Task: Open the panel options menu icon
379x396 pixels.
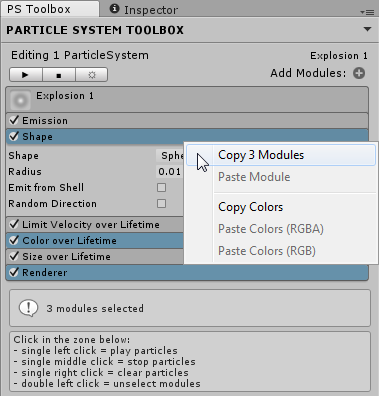Action: click(x=367, y=12)
